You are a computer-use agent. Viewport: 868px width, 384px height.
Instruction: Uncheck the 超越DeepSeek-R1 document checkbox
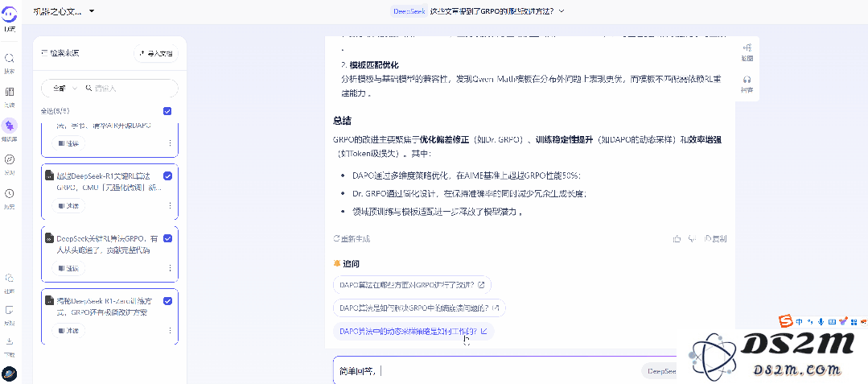tap(168, 176)
